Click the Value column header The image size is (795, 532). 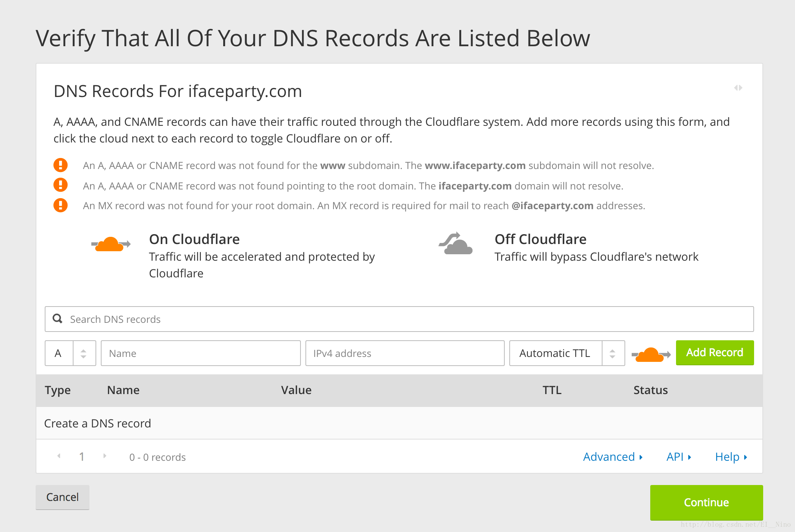296,390
